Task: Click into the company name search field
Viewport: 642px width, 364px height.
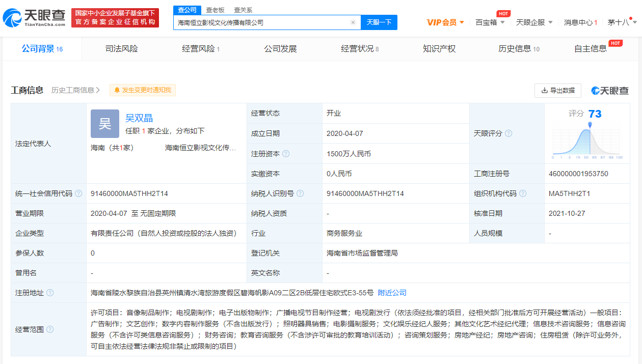Action: (x=262, y=22)
